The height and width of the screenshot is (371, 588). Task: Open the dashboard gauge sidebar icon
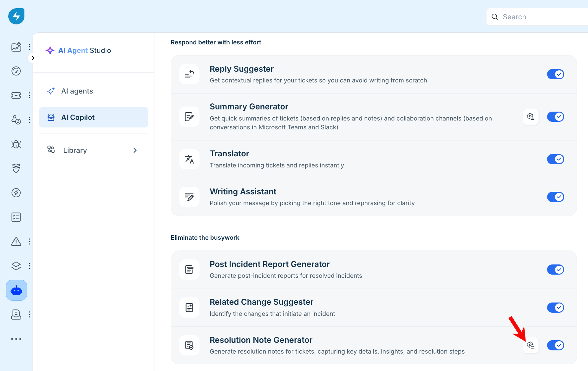click(x=16, y=71)
